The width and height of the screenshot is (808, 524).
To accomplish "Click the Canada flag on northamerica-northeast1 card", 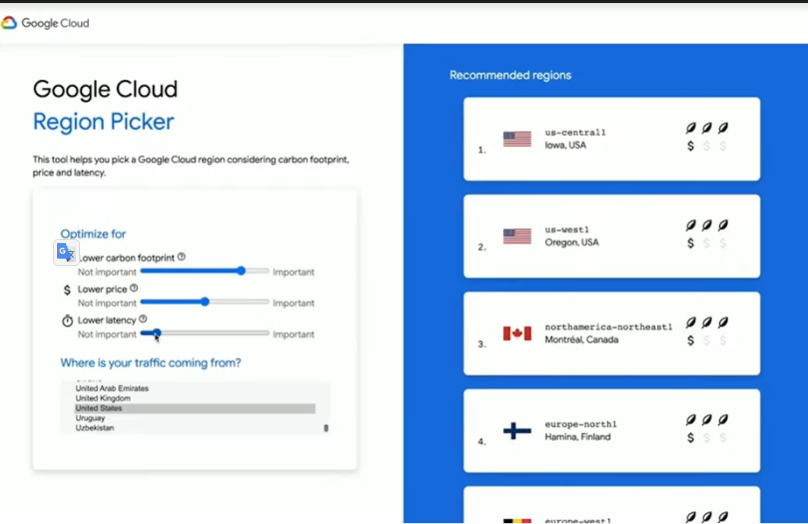I will [x=517, y=333].
